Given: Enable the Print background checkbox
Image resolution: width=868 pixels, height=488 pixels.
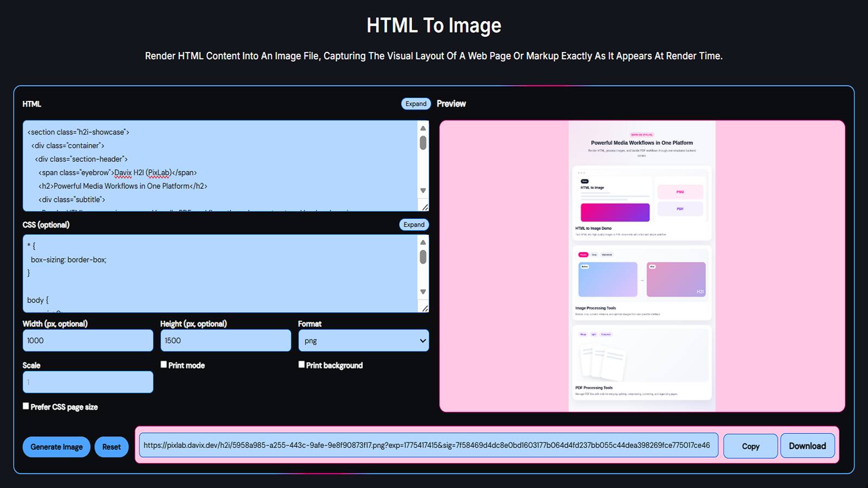Looking at the screenshot, I should pos(302,364).
